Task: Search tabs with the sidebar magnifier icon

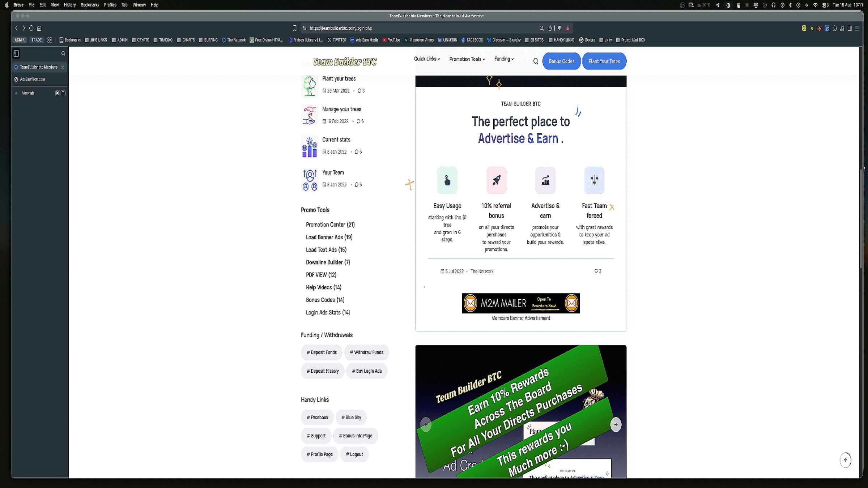Action: pyautogui.click(x=63, y=53)
